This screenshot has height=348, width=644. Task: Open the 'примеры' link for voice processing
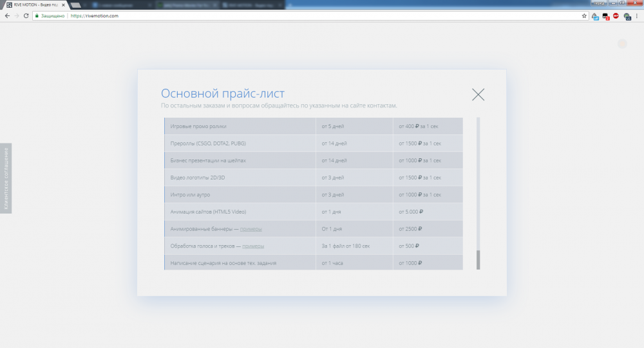pos(252,246)
